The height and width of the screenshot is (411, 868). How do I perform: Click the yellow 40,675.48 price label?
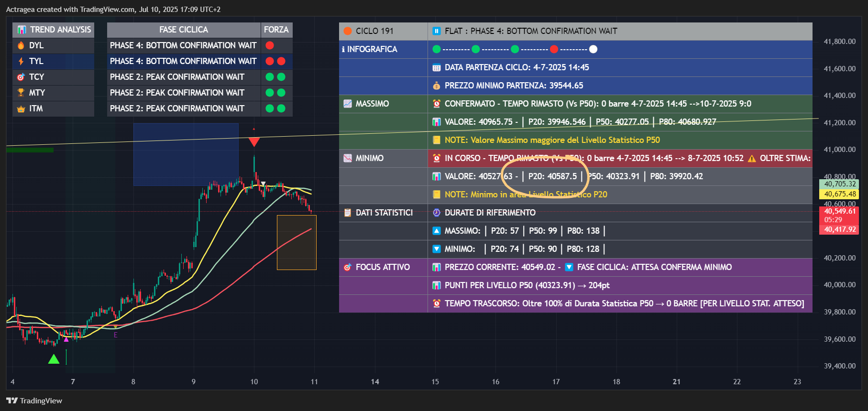(x=840, y=194)
